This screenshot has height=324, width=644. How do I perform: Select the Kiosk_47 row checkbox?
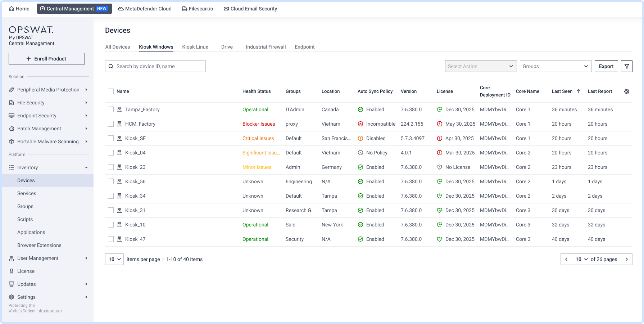[111, 239]
